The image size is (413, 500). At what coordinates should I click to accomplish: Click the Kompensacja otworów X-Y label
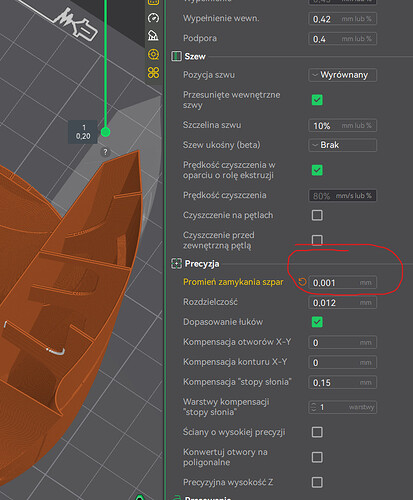pos(237,342)
